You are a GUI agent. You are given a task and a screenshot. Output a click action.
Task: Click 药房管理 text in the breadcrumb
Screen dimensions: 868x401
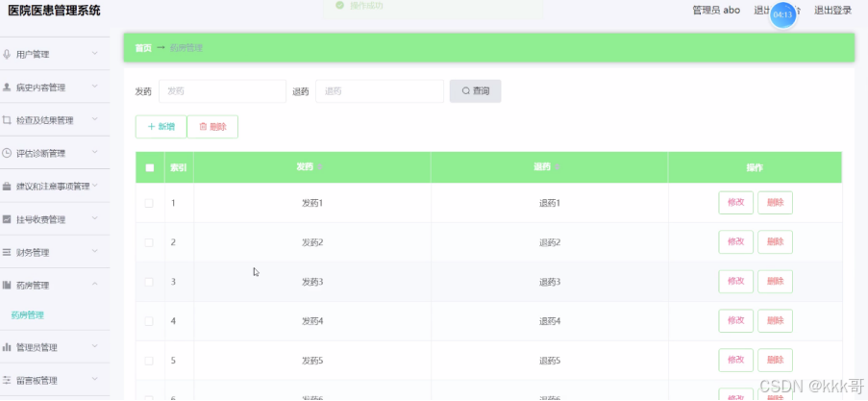pos(186,48)
